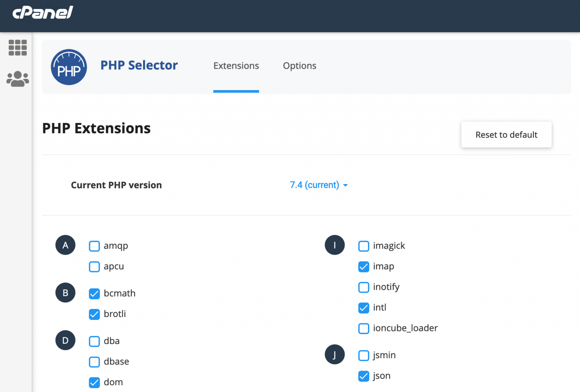This screenshot has width=580, height=392.
Task: Click the circled letter J section badge
Action: coord(335,354)
